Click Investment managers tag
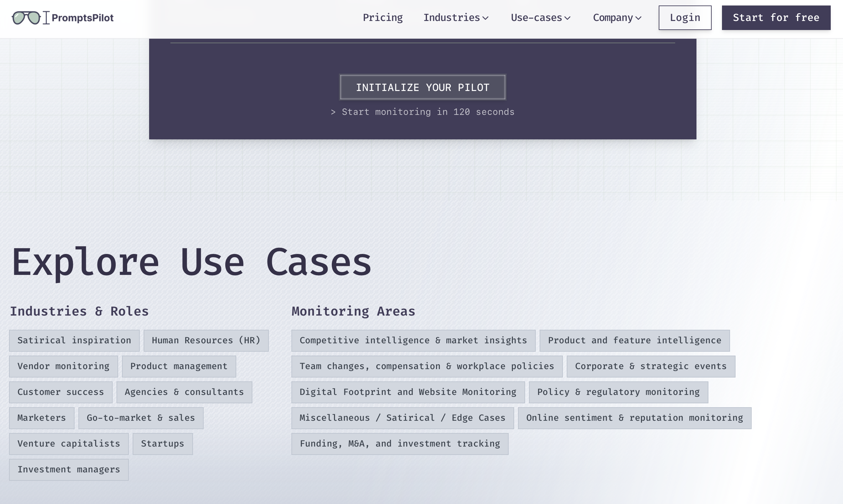Image resolution: width=843 pixels, height=504 pixels. pyautogui.click(x=69, y=469)
